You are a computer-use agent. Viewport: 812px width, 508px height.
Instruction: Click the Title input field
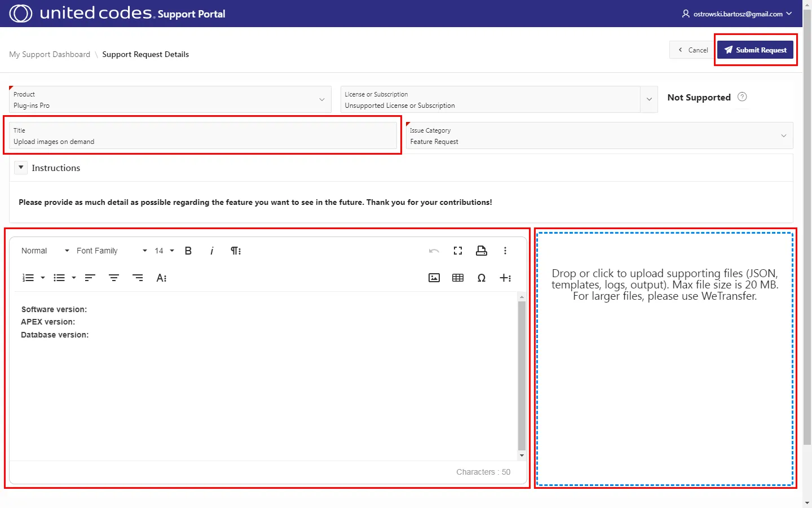[x=203, y=141]
